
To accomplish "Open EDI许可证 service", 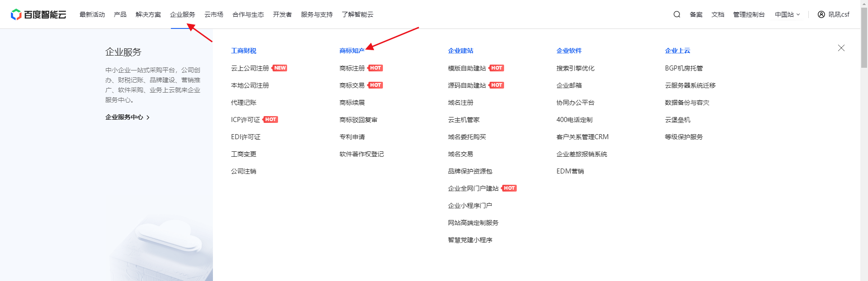I will coord(246,137).
